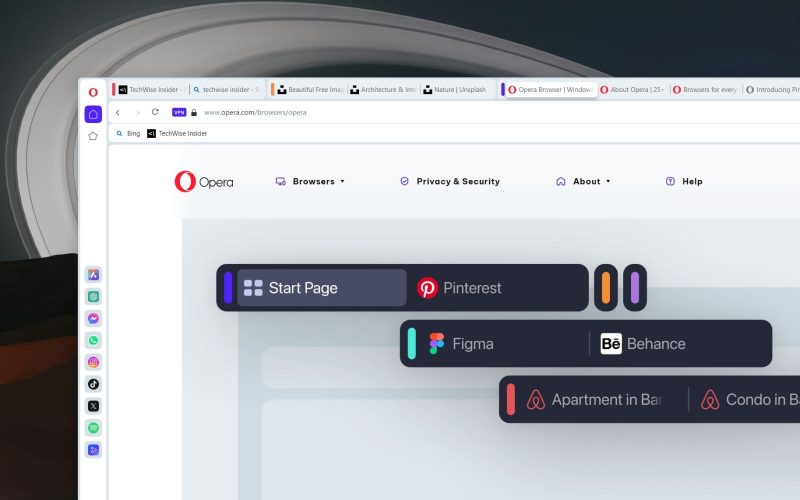800x500 pixels.
Task: Expand the About dropdown menu
Action: pyautogui.click(x=583, y=182)
